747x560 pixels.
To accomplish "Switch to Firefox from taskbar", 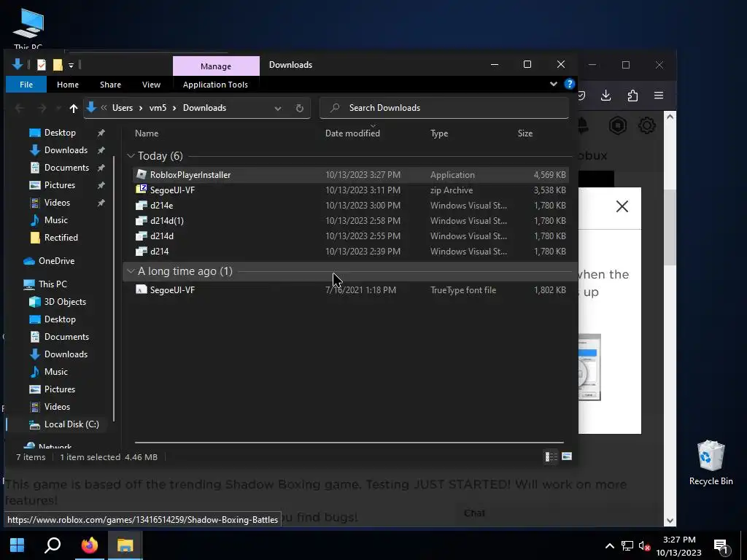I will coord(89,545).
